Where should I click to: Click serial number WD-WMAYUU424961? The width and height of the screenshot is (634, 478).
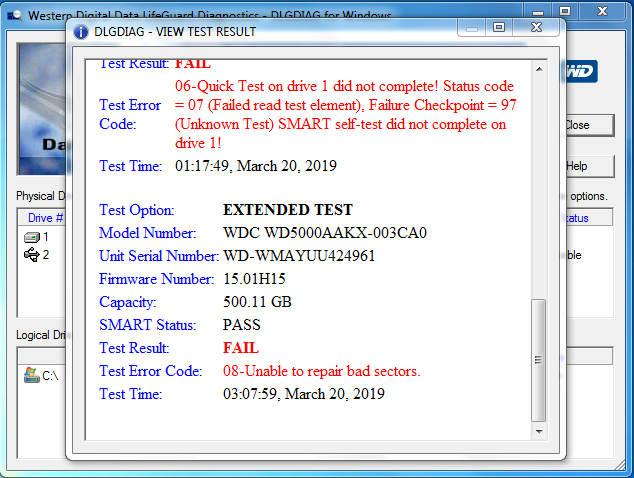coord(299,256)
